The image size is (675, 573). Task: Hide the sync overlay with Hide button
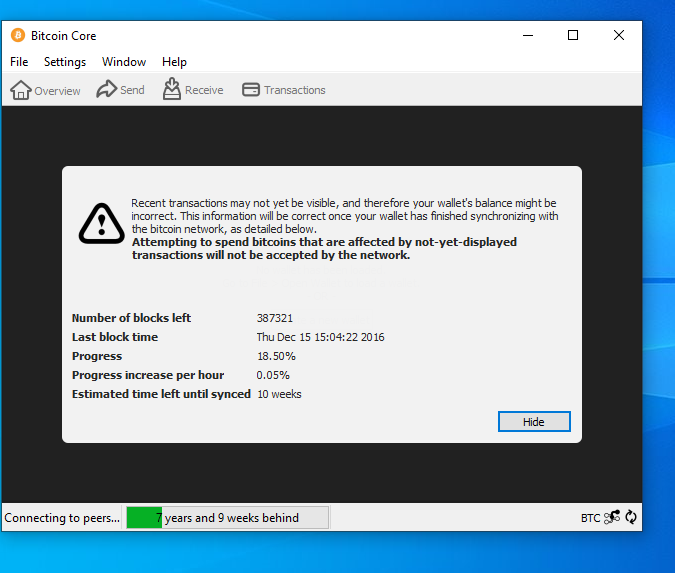[x=534, y=421]
